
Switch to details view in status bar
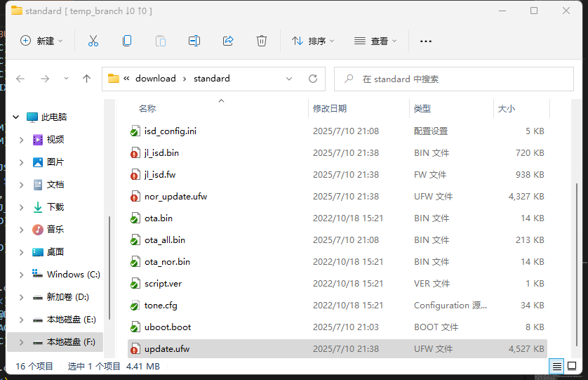557,366
